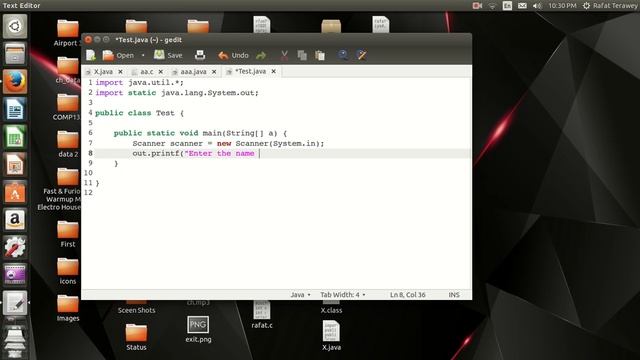Screen dimensions: 640x360
Task: Select the exit.png file on desktop
Action: (198, 329)
